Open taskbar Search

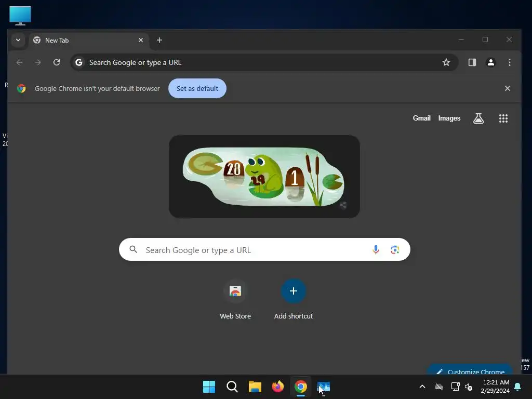pyautogui.click(x=232, y=387)
